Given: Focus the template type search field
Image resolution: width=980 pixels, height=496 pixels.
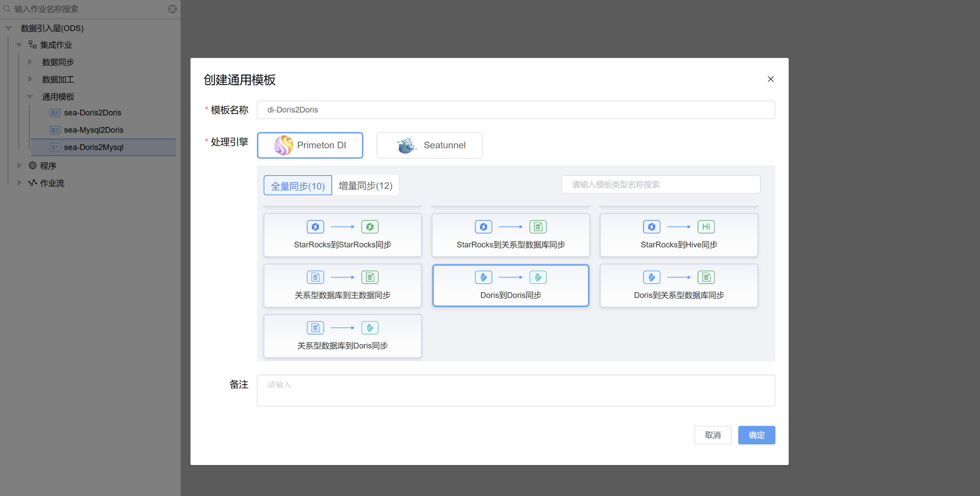Looking at the screenshot, I should pyautogui.click(x=661, y=185).
